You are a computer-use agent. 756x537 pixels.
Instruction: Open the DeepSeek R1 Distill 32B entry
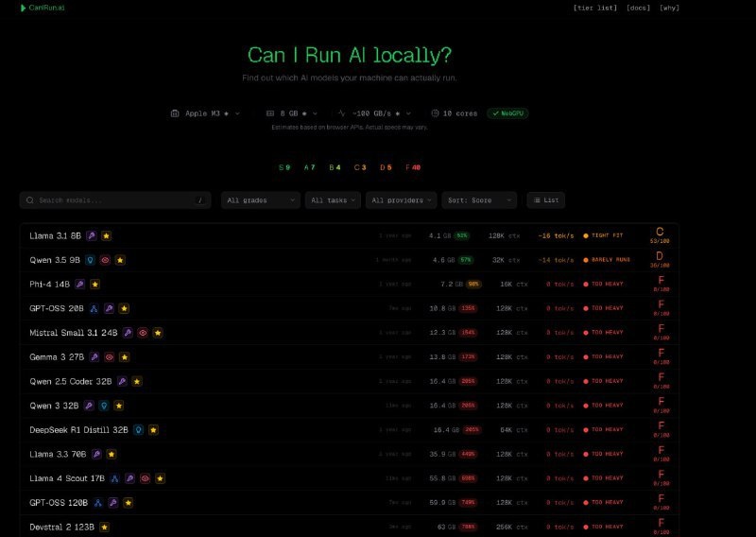[349, 430]
